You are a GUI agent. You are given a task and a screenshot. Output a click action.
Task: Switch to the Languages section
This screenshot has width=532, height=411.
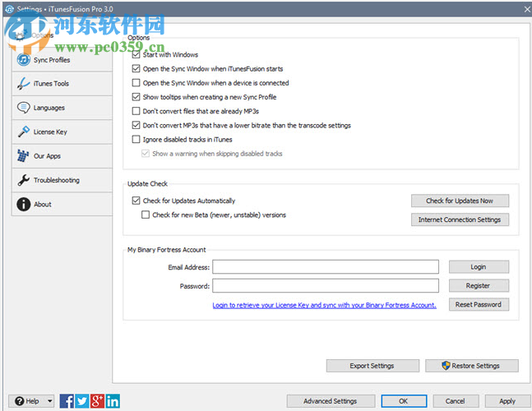pos(62,108)
